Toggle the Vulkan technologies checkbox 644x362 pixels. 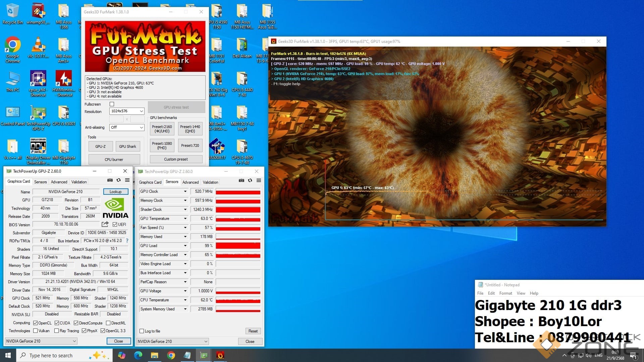coord(36,331)
